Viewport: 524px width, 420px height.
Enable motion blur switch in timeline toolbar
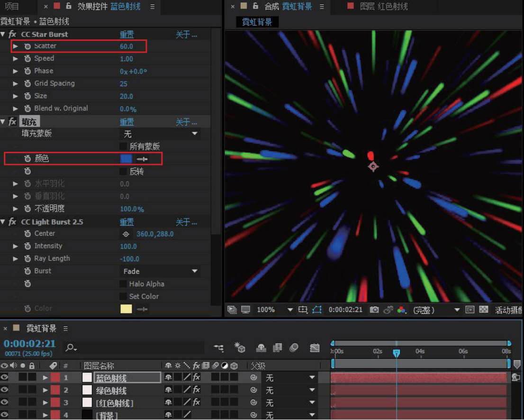click(294, 348)
